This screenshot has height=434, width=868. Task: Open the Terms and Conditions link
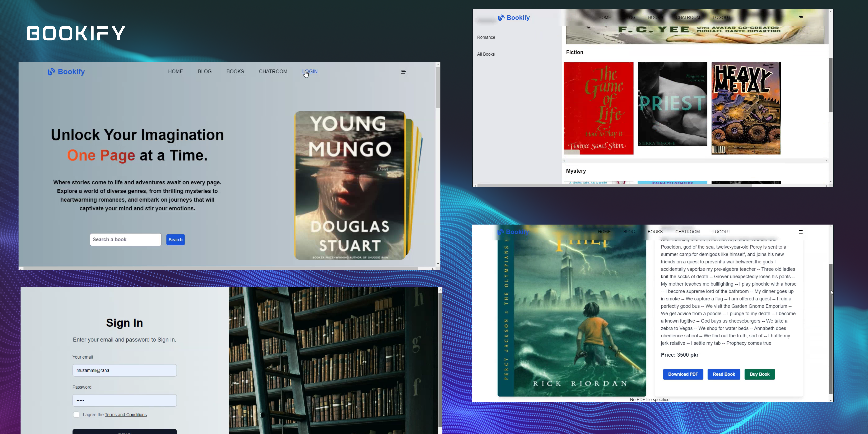[x=126, y=415]
